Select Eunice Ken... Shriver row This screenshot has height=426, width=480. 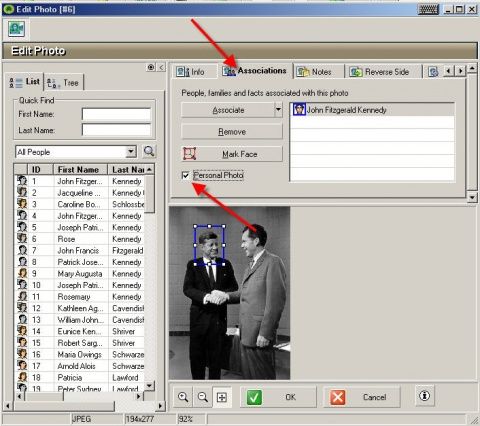coord(80,331)
